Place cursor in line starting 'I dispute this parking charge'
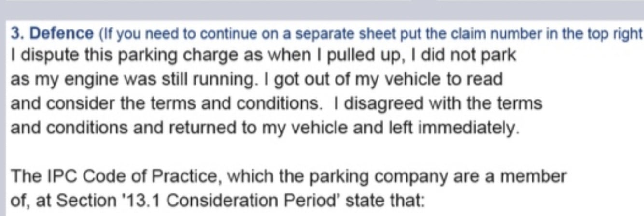The width and height of the screenshot is (644, 216). [263, 56]
